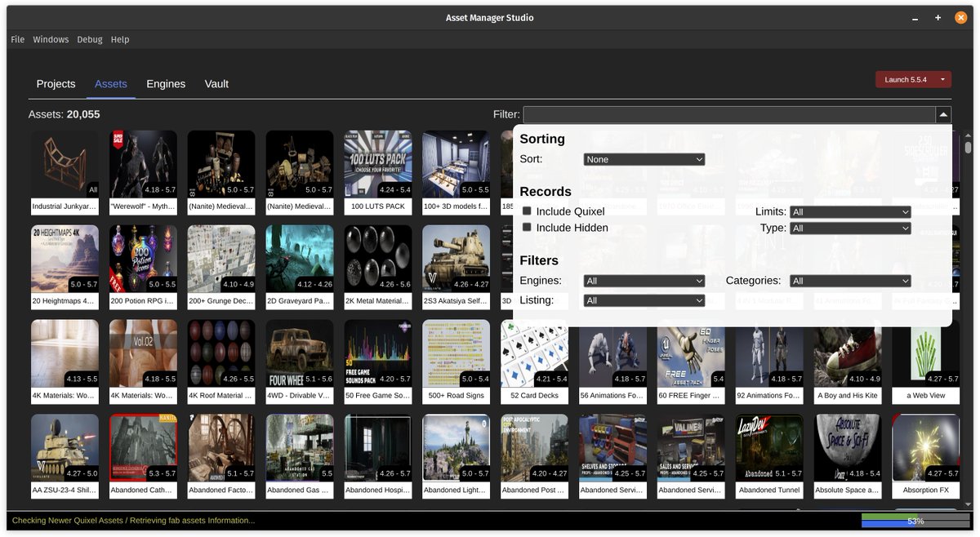The height and width of the screenshot is (537, 980).
Task: Open the Listing filter dropdown
Action: tap(644, 300)
